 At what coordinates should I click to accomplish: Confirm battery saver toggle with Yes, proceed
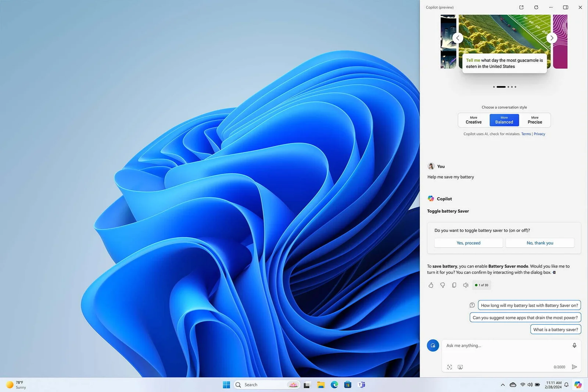point(468,243)
